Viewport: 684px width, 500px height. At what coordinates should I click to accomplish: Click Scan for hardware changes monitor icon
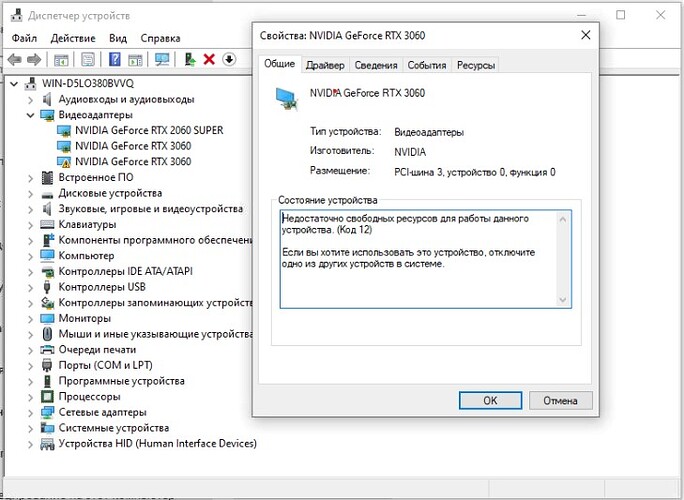(162, 59)
